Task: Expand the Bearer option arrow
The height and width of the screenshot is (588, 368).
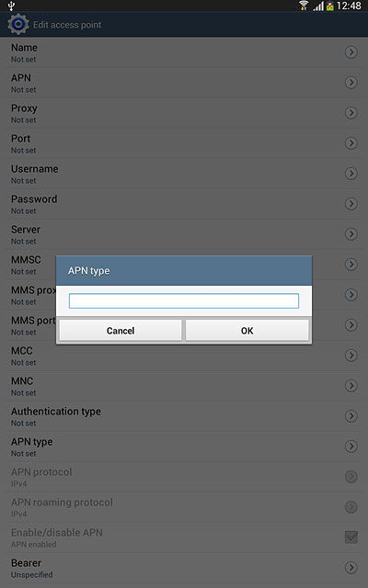Action: click(351, 568)
